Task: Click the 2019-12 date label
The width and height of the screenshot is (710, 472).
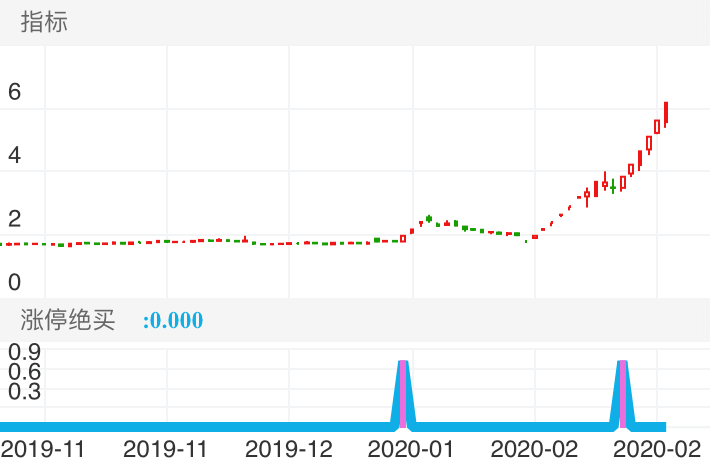Action: [289, 449]
